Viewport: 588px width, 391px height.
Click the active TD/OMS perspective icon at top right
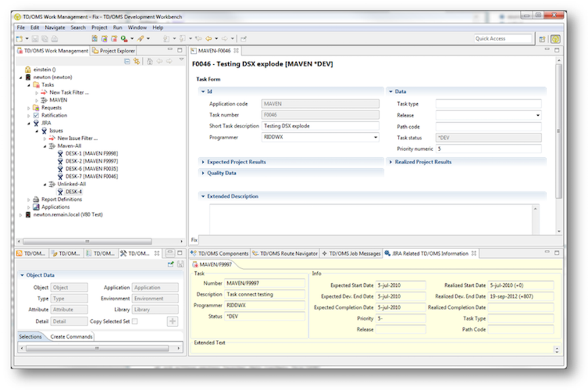click(x=555, y=39)
